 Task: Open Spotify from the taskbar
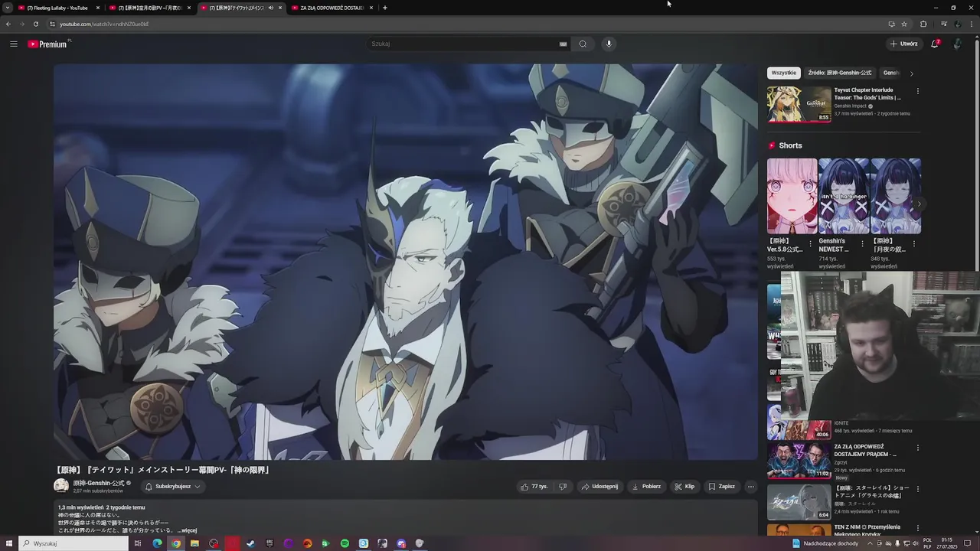[x=345, y=543]
